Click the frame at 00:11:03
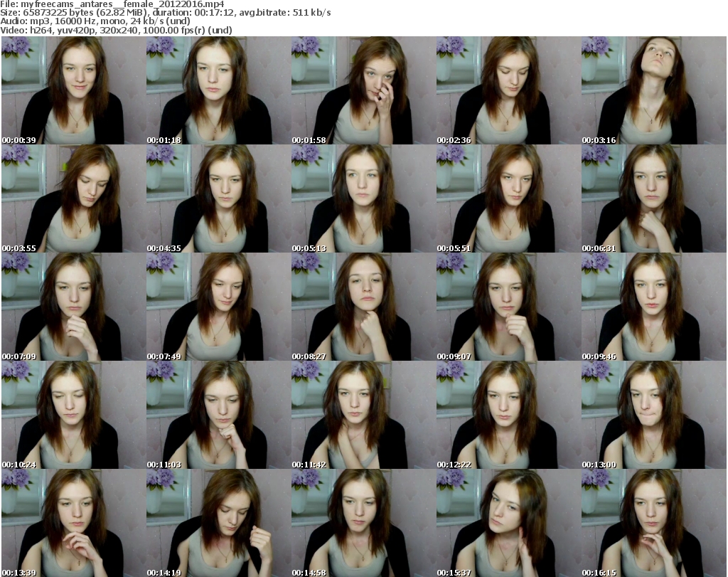Screen dimensions: 728x577 (x=218, y=415)
